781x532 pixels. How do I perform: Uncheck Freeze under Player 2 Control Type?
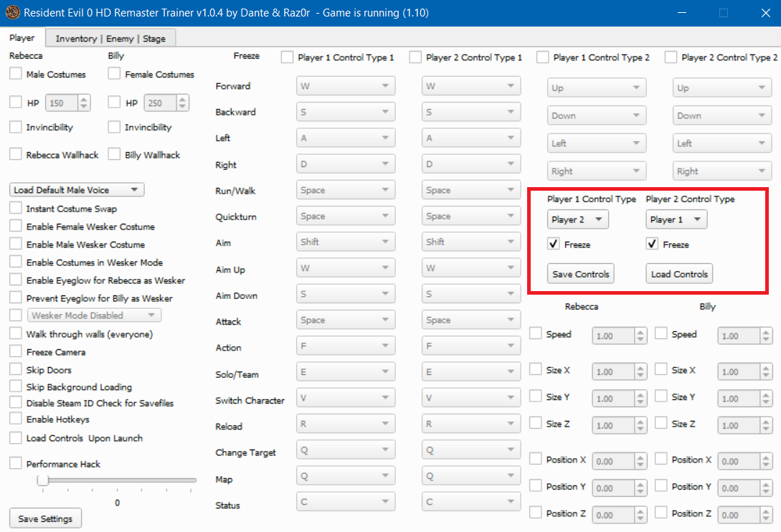(652, 244)
